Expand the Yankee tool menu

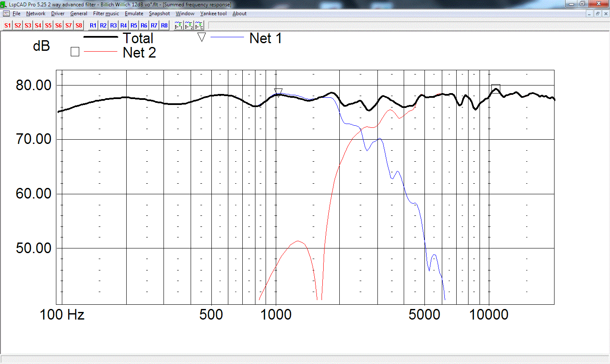click(x=213, y=14)
